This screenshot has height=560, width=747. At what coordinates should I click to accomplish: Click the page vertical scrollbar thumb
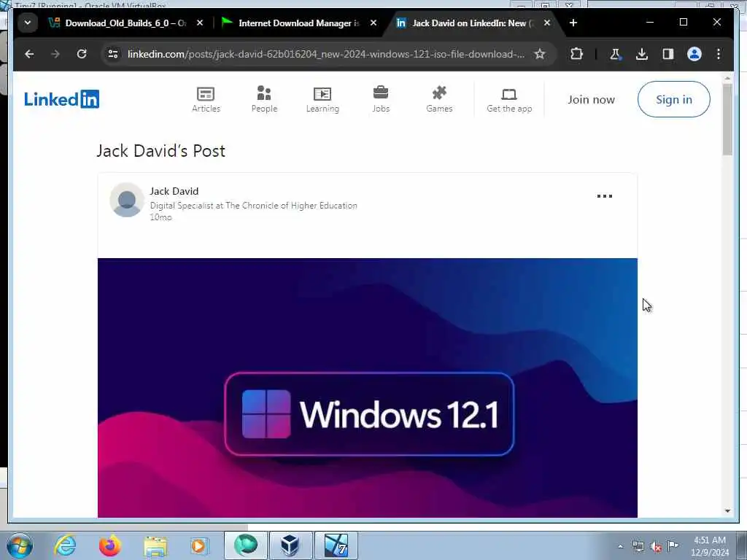coord(727,119)
